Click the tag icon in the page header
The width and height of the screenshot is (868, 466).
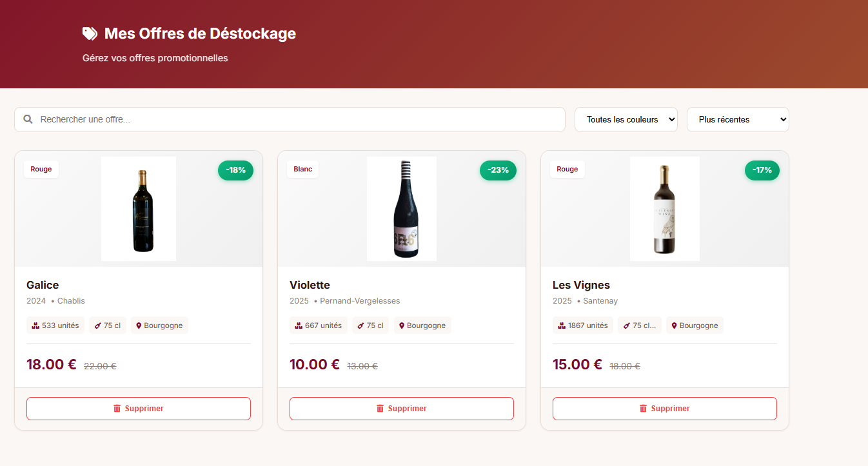click(x=90, y=33)
